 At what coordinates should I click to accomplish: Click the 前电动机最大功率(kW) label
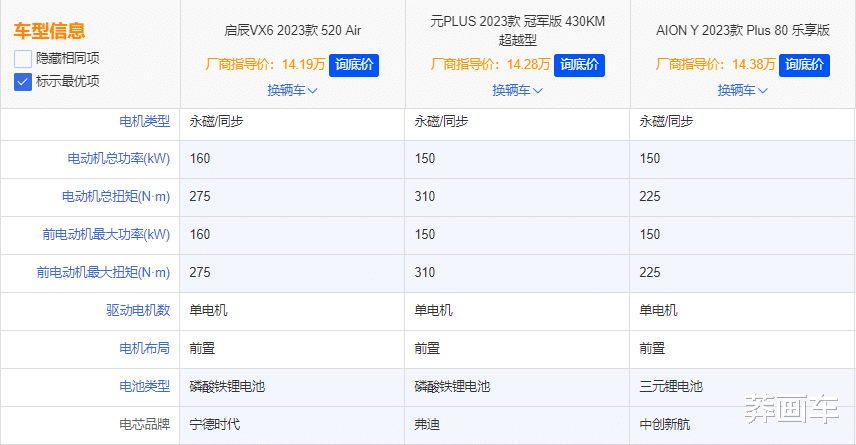coord(106,235)
